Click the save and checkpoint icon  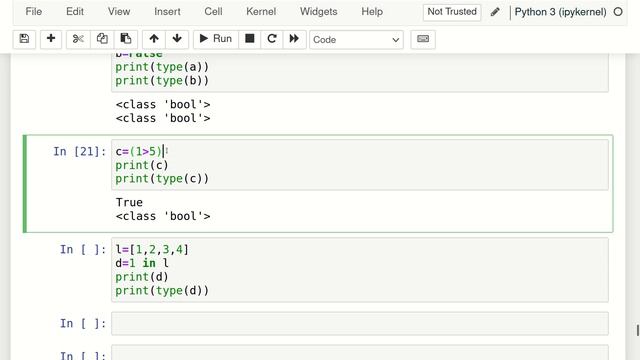coord(24,39)
